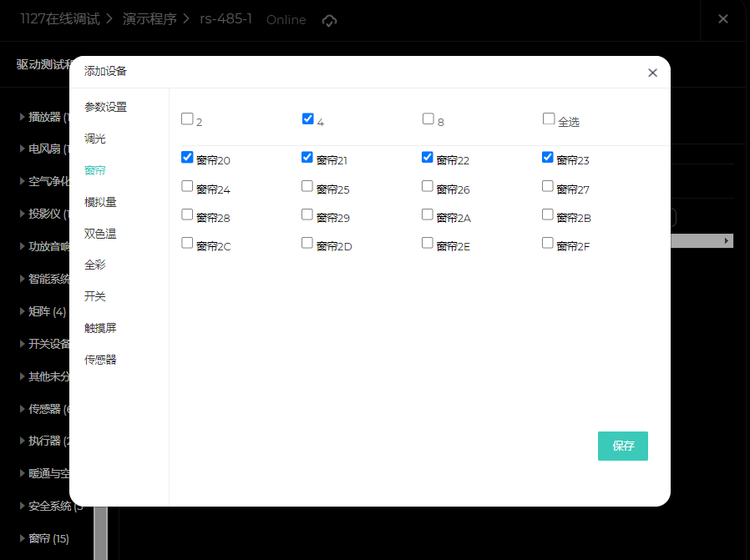Click the 1127在线调试 breadcrumb
This screenshot has height=560, width=750.
tap(60, 19)
